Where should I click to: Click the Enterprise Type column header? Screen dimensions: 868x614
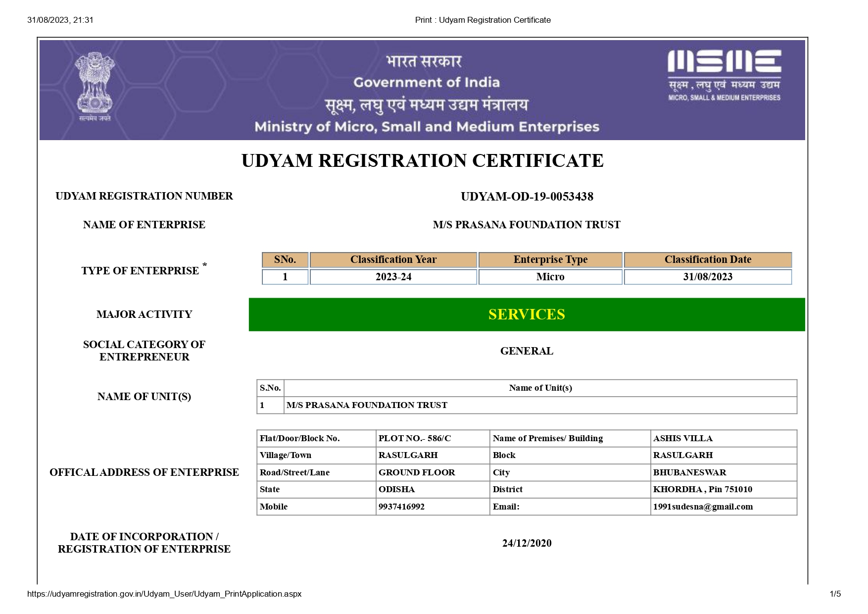coord(550,260)
